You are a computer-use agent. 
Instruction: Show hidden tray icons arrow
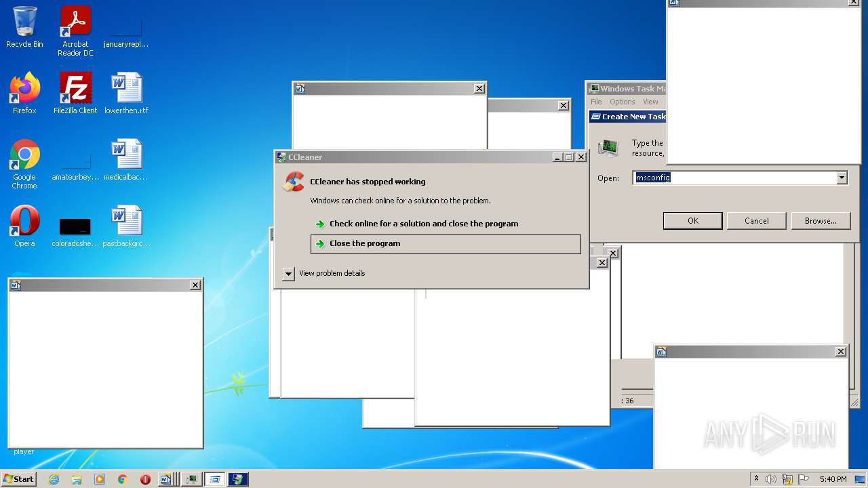(756, 479)
